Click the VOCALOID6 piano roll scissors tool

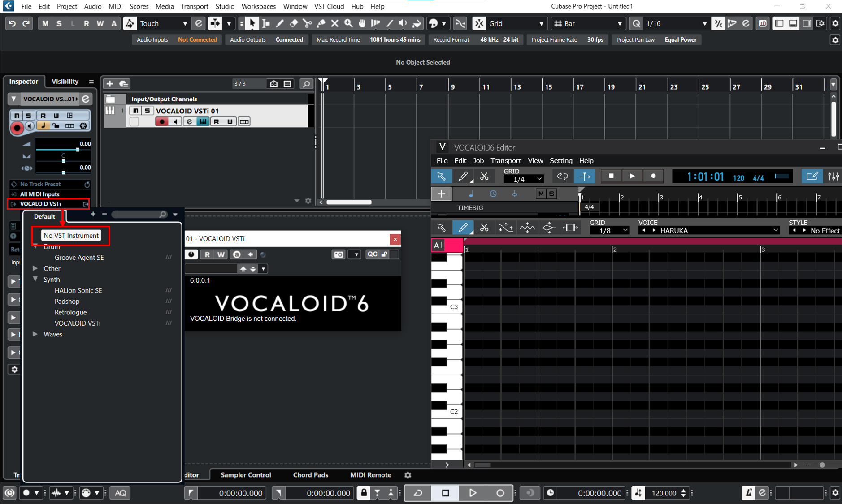[484, 228]
